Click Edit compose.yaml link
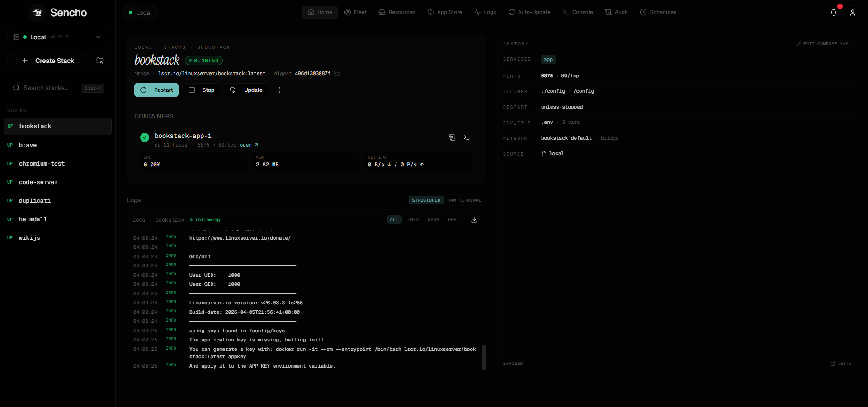The height and width of the screenshot is (407, 868). point(824,44)
